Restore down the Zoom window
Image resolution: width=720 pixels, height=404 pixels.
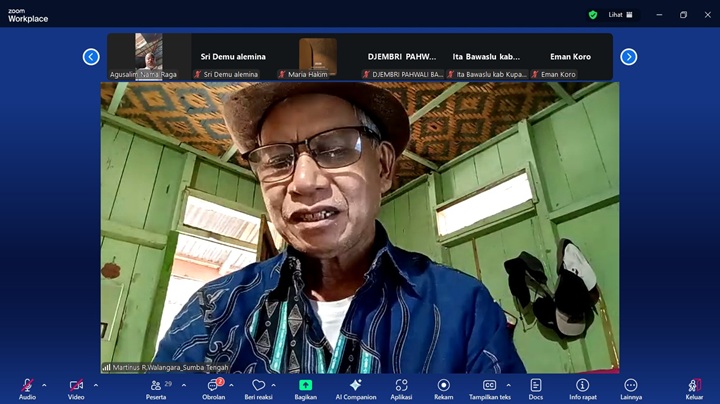(683, 15)
